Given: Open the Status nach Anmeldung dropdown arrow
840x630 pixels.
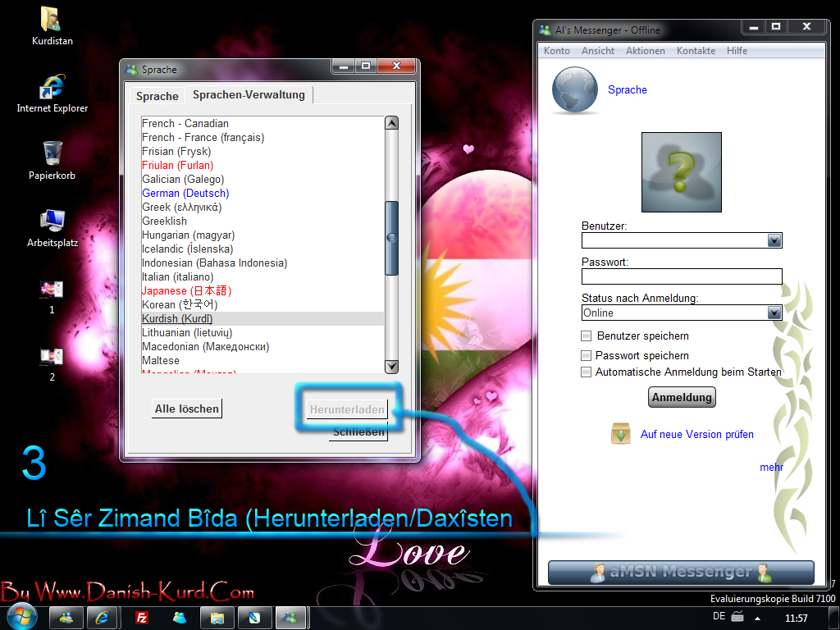Looking at the screenshot, I should click(774, 313).
